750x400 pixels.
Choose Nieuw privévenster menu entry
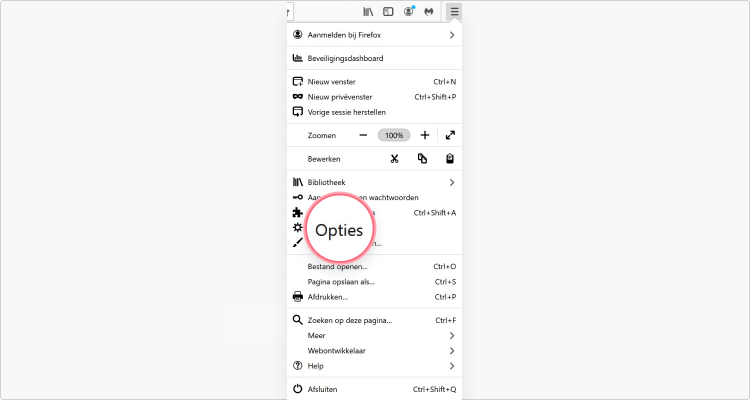click(x=374, y=97)
